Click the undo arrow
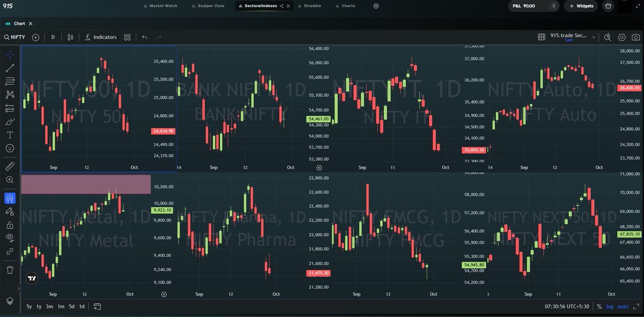 (x=144, y=37)
